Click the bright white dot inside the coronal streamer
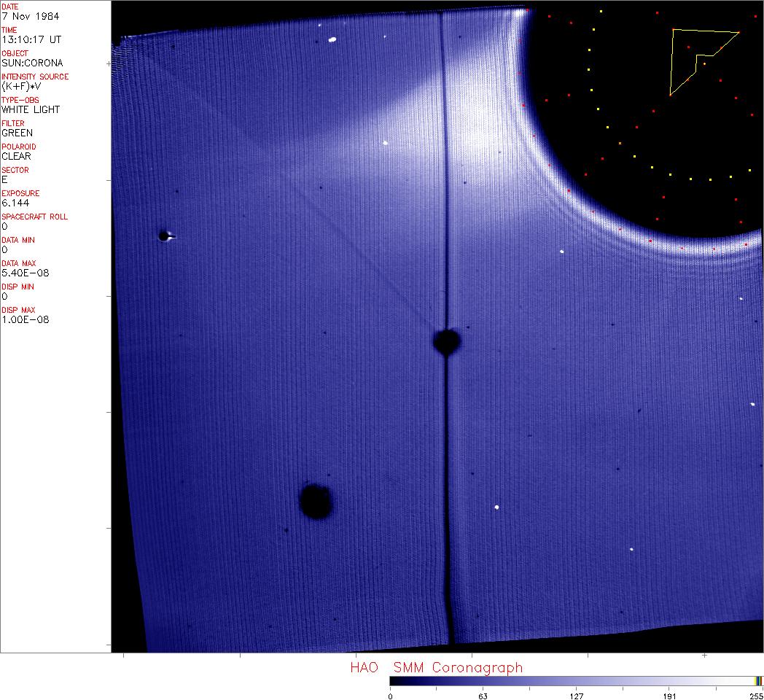 click(385, 143)
